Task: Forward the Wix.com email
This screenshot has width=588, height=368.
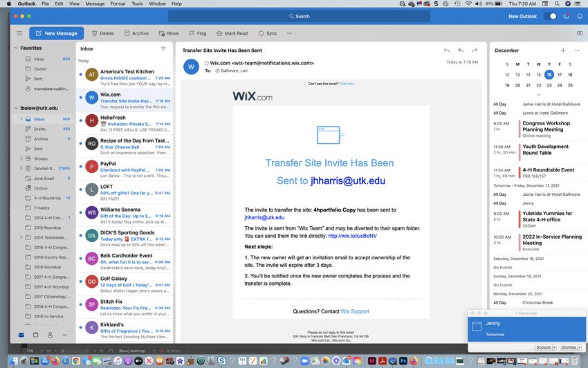Action: tap(475, 50)
